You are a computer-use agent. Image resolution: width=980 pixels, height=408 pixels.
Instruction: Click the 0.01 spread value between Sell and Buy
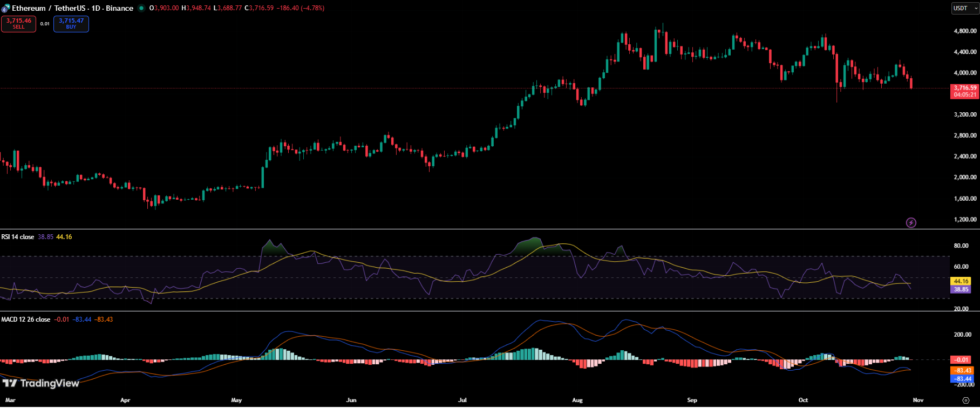click(x=45, y=24)
